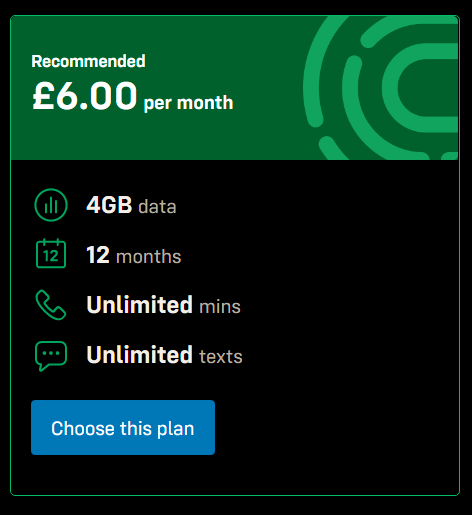Image resolution: width=472 pixels, height=515 pixels.
Task: Click the word data beside 4GB
Action: coord(157,207)
